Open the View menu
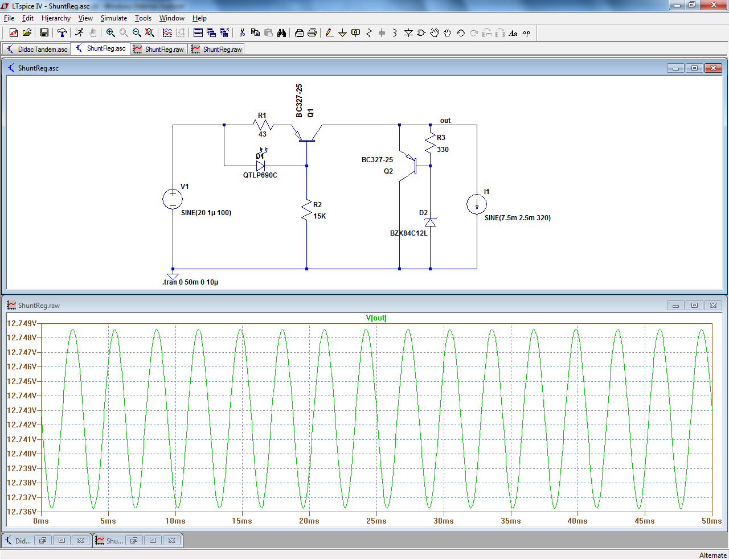Viewport: 729px width, 560px height. (85, 18)
